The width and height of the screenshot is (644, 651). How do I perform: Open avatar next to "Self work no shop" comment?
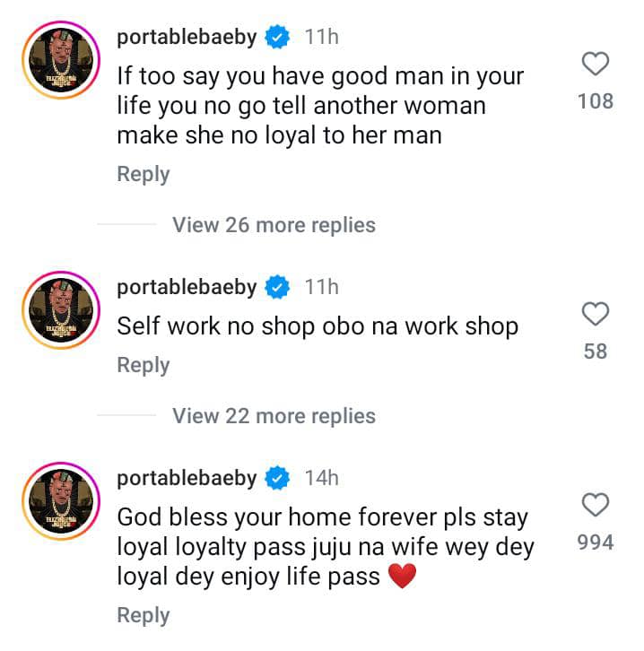point(59,310)
